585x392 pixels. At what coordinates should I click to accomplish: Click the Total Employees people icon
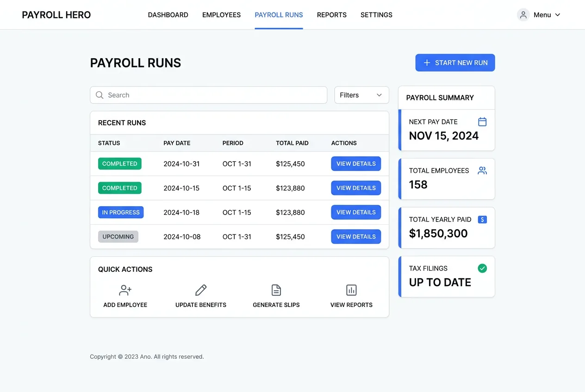482,170
